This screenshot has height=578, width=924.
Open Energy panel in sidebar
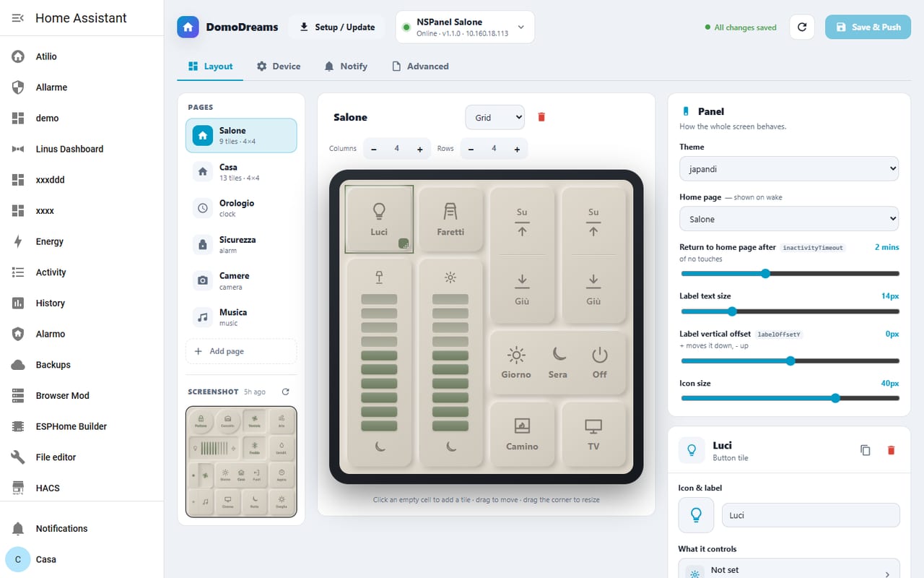pyautogui.click(x=82, y=241)
